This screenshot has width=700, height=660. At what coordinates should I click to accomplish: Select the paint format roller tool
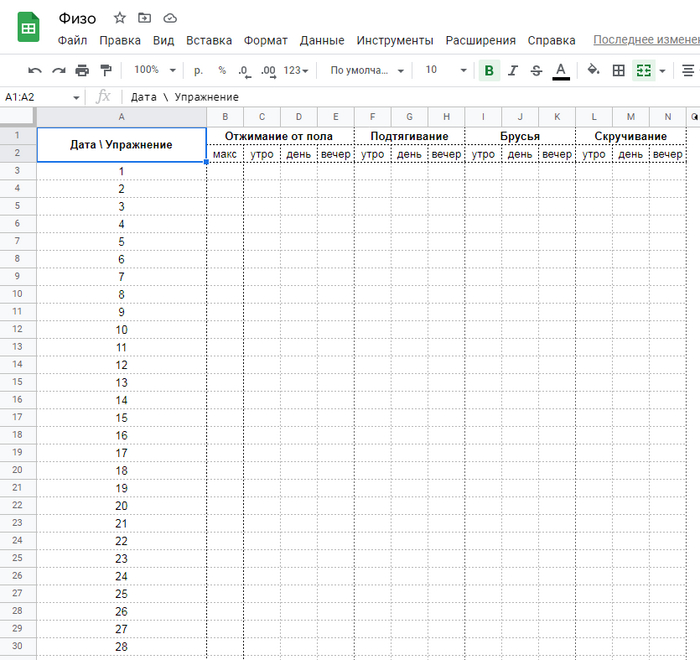click(106, 70)
